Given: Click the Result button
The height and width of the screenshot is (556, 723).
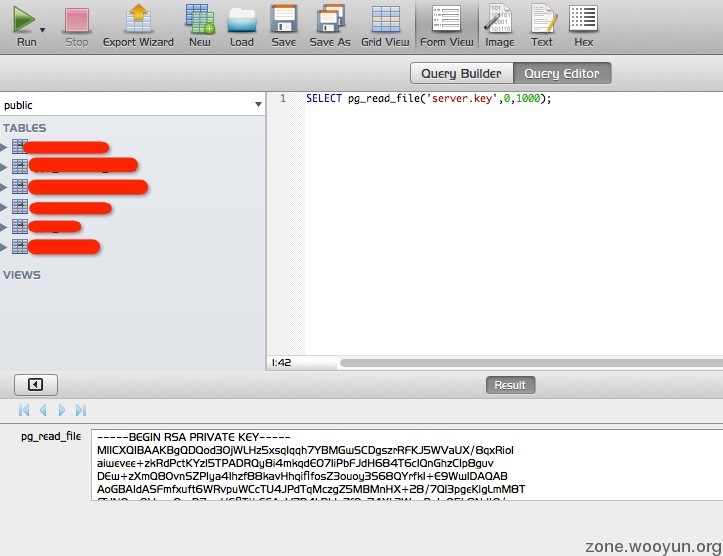Looking at the screenshot, I should tap(510, 384).
